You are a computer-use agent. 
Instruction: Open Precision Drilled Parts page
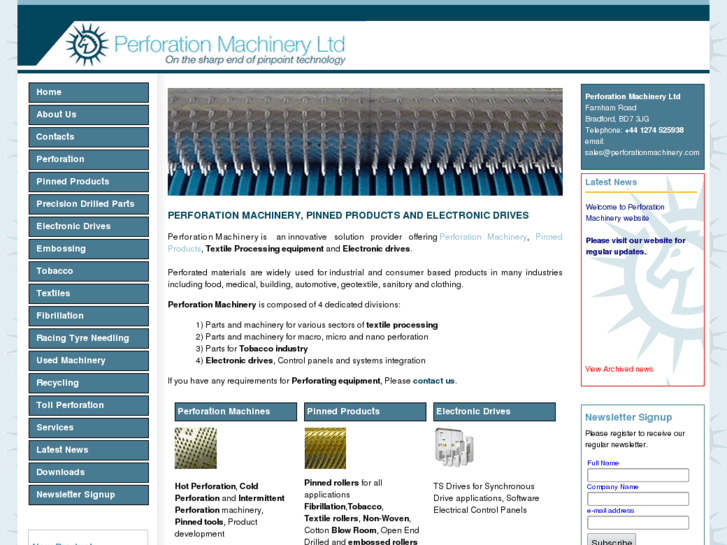[x=89, y=204]
